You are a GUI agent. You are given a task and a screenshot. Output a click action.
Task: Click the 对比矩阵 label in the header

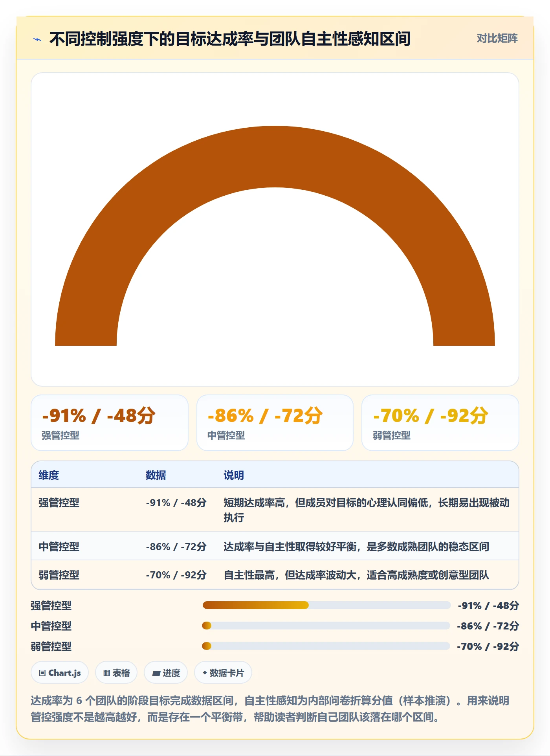click(x=497, y=38)
